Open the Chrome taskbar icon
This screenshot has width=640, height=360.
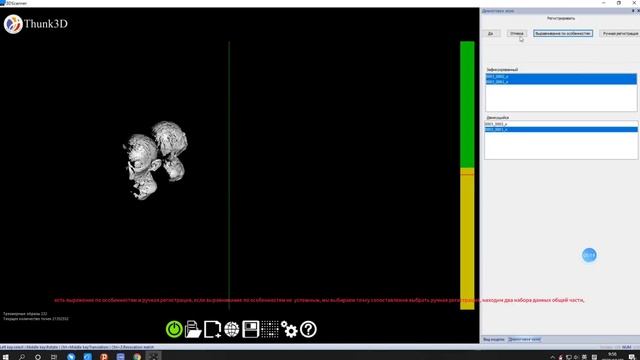[137, 357]
